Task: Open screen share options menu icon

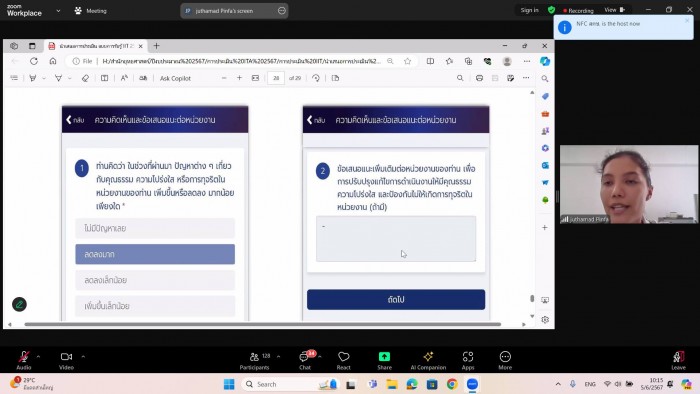Action: 282,11
